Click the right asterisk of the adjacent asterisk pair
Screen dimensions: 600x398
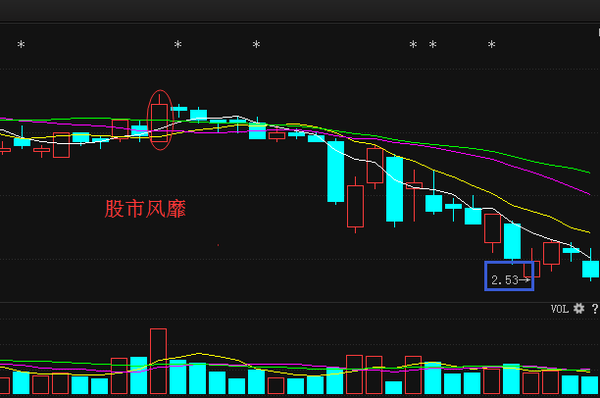tap(433, 44)
